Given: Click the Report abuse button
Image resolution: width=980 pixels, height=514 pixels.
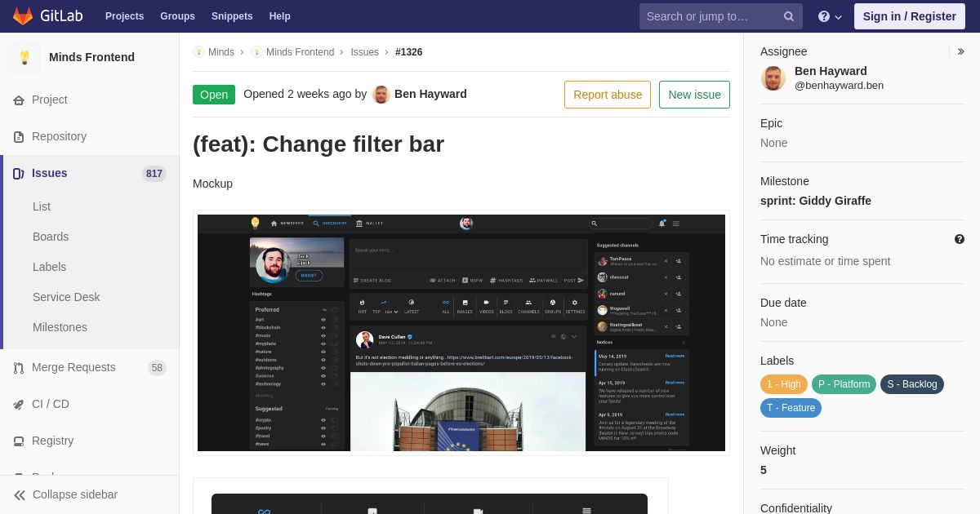Looking at the screenshot, I should (608, 95).
